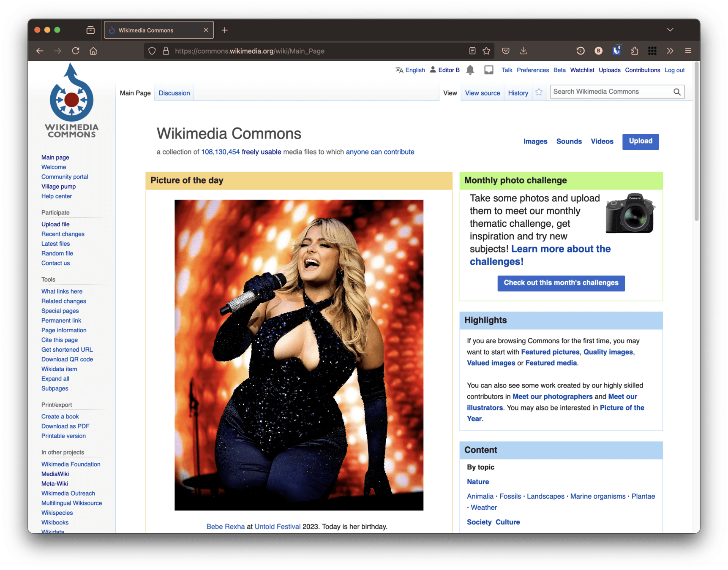Click Download as PDF link
The width and height of the screenshot is (728, 570).
click(65, 426)
